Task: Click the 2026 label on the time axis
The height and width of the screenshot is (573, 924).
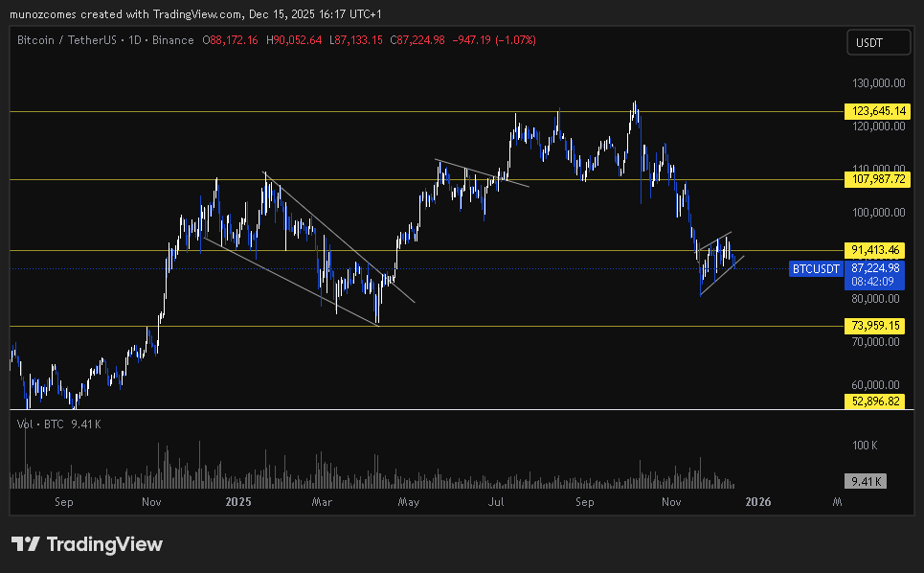Action: coord(757,502)
